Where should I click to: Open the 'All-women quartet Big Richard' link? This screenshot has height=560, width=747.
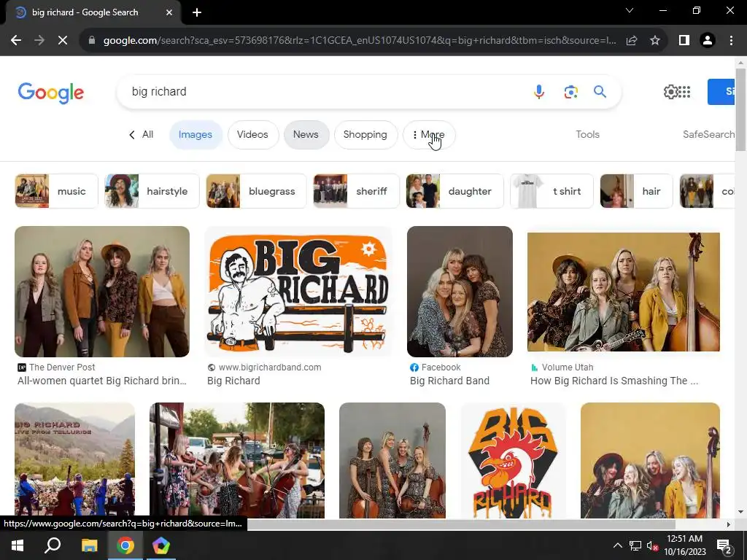pos(102,381)
